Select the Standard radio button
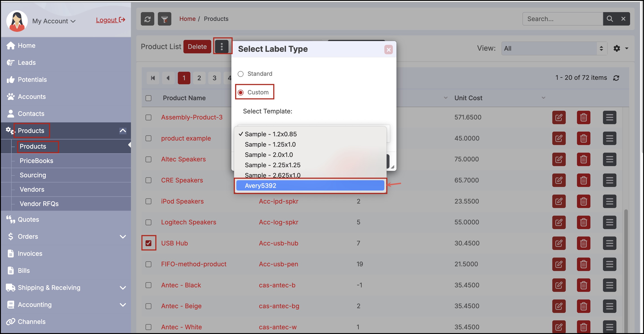Viewport: 644px width, 334px height. [x=241, y=74]
